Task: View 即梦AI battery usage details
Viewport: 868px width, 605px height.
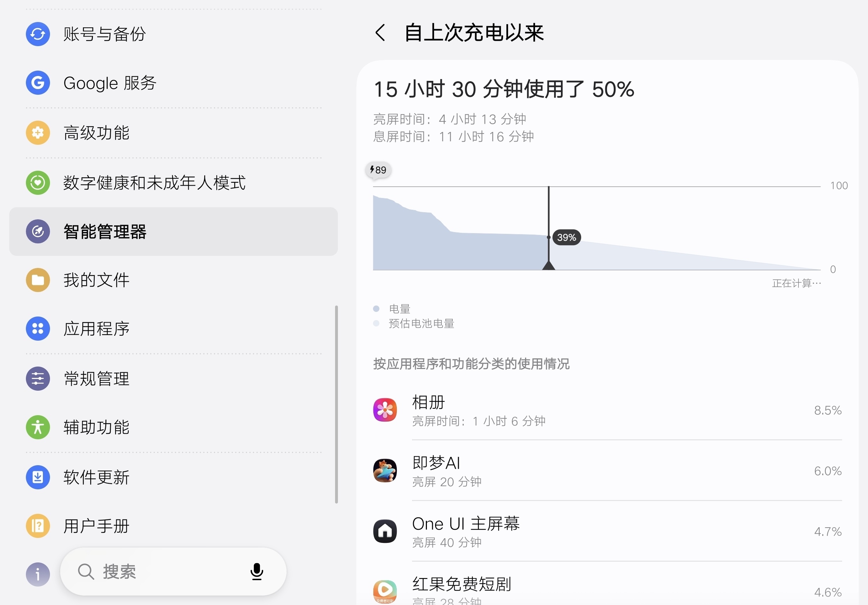Action: click(x=607, y=471)
